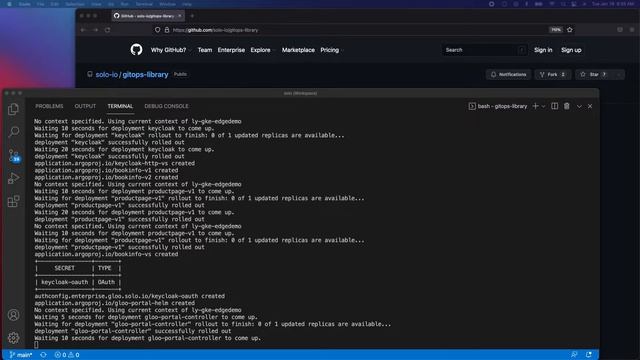Open the solo-io owner link
Screen dimensions: 640x360
[x=107, y=75]
